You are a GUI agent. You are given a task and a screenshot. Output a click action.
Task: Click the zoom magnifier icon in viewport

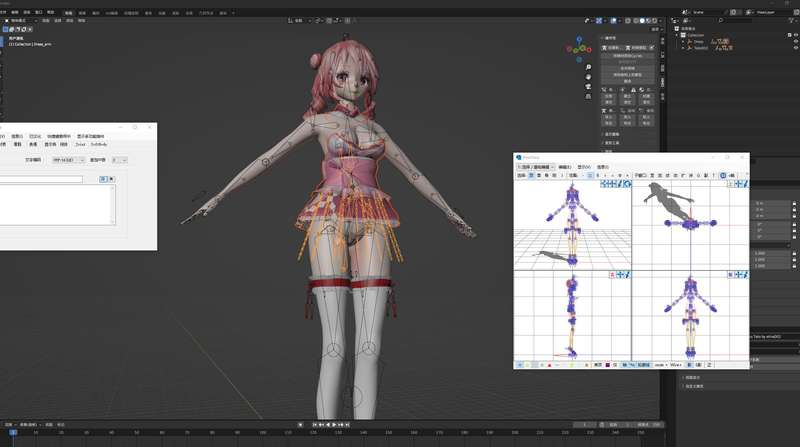(x=589, y=68)
